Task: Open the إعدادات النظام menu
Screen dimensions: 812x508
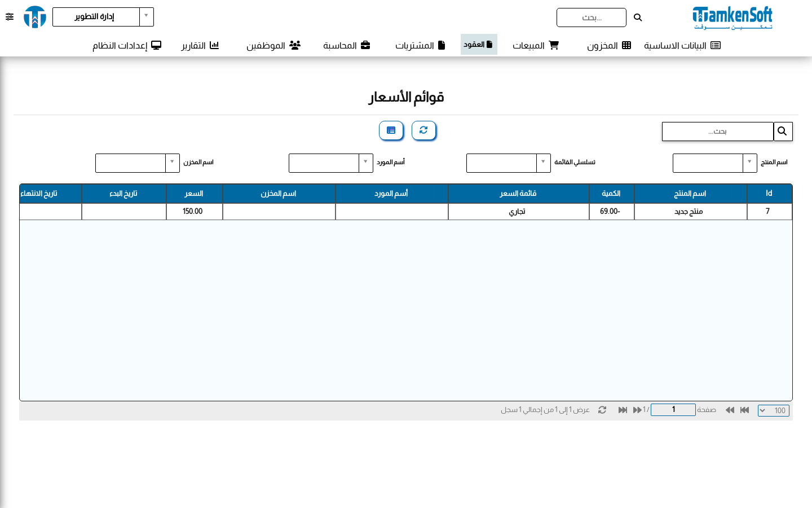Action: [127, 45]
